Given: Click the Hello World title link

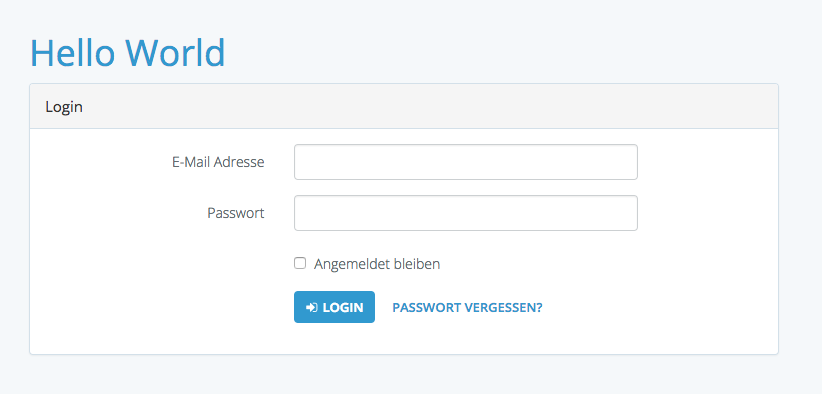Looking at the screenshot, I should pos(128,53).
